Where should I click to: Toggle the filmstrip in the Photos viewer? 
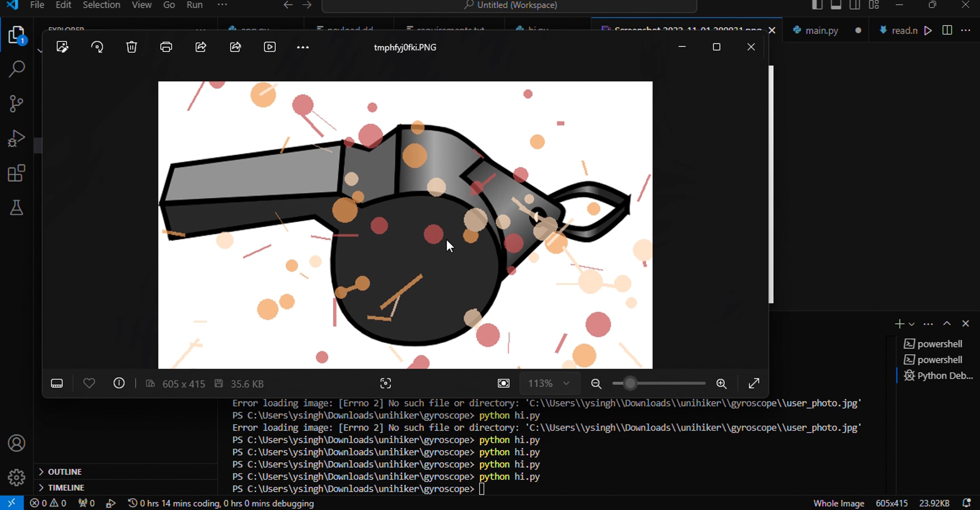click(57, 383)
